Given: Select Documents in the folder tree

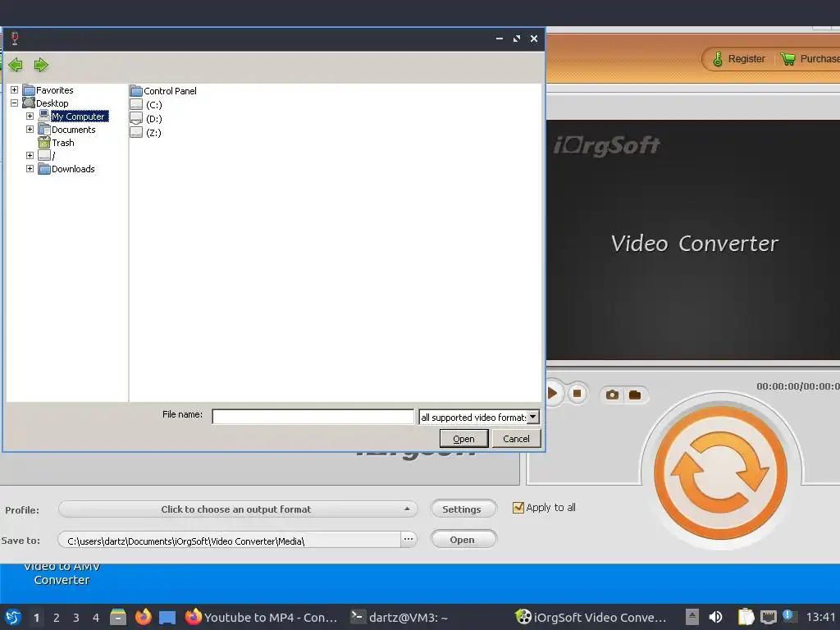Looking at the screenshot, I should 73,129.
